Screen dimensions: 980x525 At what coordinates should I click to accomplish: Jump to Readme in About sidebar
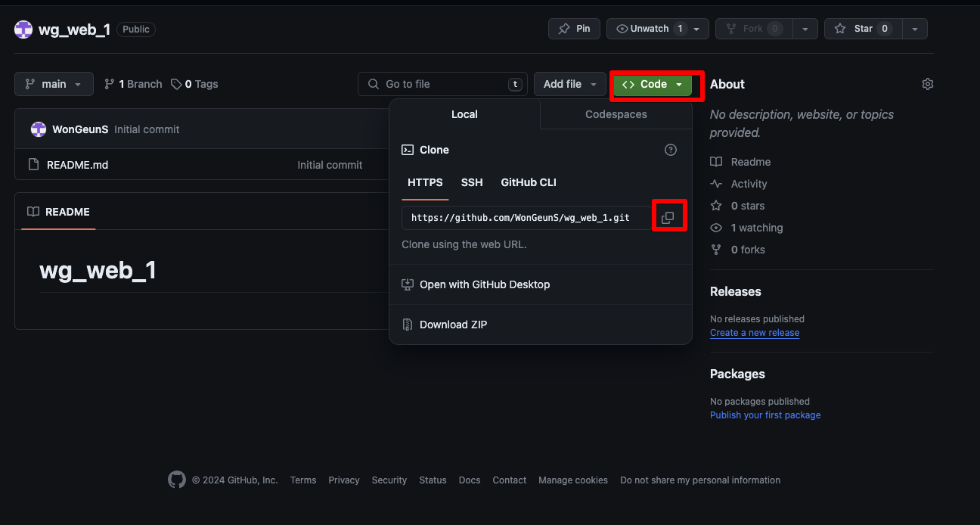pos(740,162)
